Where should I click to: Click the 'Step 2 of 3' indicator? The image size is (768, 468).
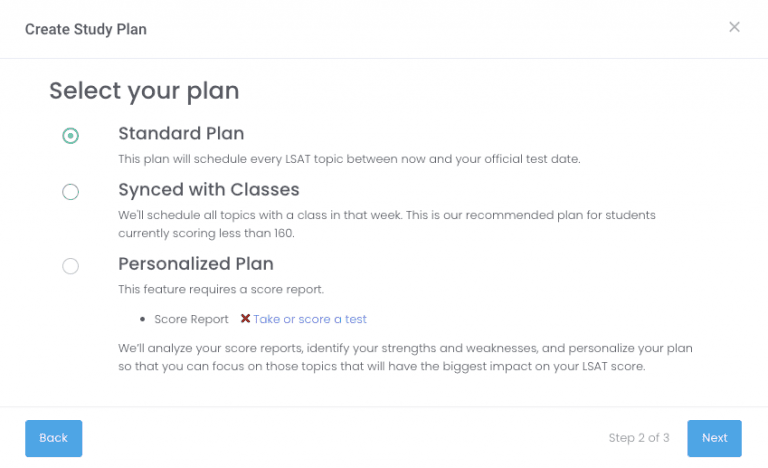(x=641, y=438)
